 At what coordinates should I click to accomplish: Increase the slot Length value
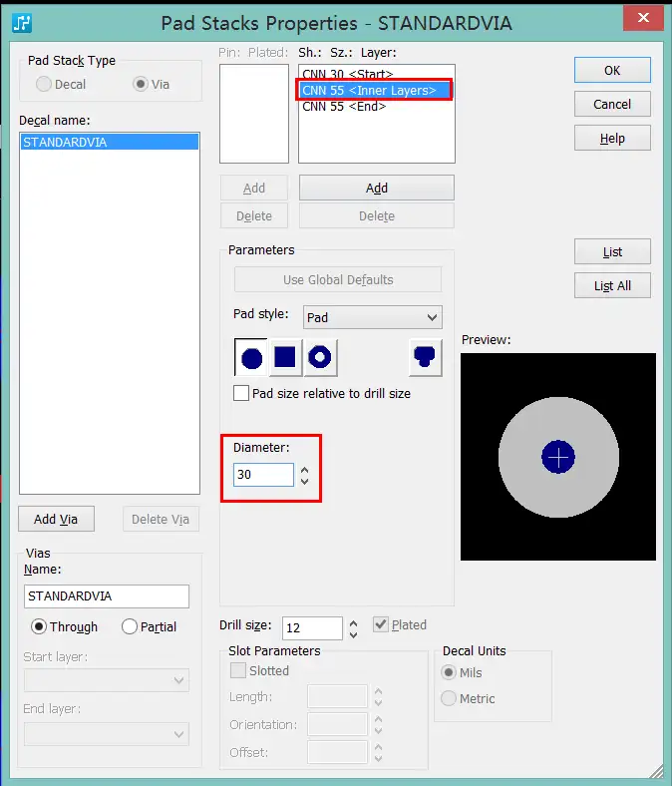pyautogui.click(x=378, y=692)
